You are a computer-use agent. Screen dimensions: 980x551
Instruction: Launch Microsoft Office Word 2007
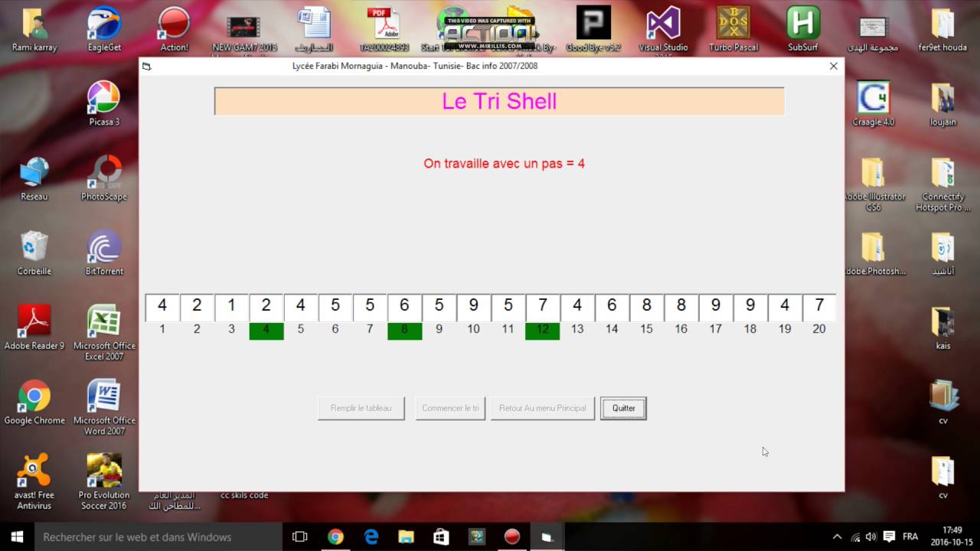point(104,408)
